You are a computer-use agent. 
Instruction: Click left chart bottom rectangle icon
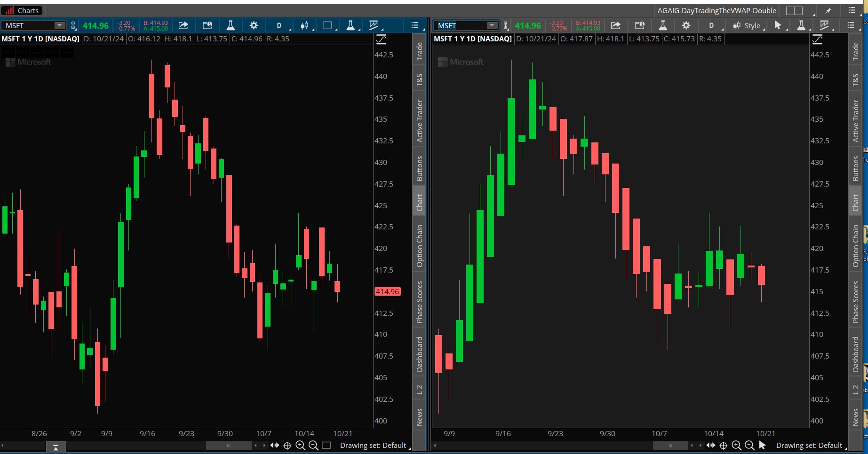326,445
